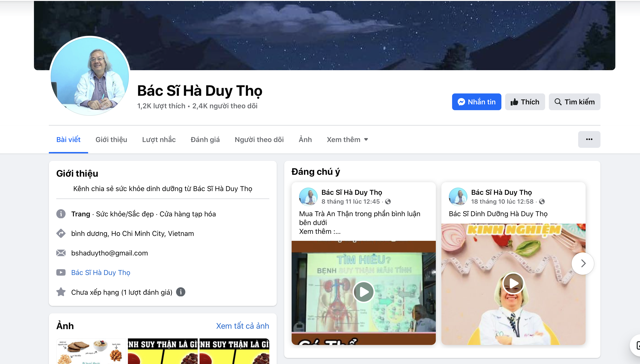Click Xem tất cả ảnh link
Screen dimensions: 640x364
(x=242, y=326)
